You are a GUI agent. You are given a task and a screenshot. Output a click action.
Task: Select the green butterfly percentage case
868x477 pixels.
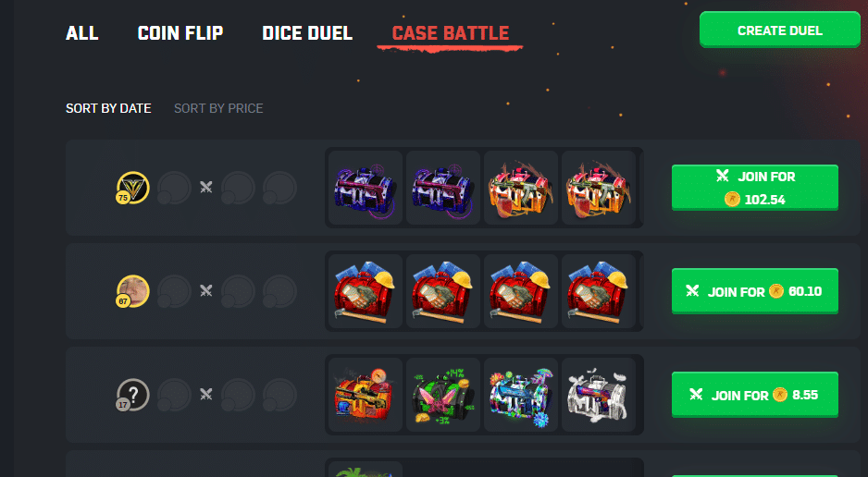443,395
